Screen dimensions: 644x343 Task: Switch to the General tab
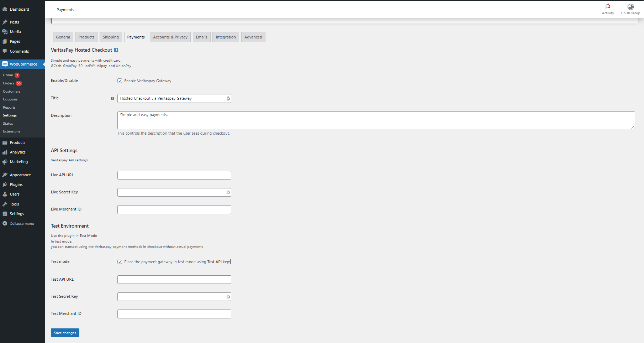pos(63,37)
